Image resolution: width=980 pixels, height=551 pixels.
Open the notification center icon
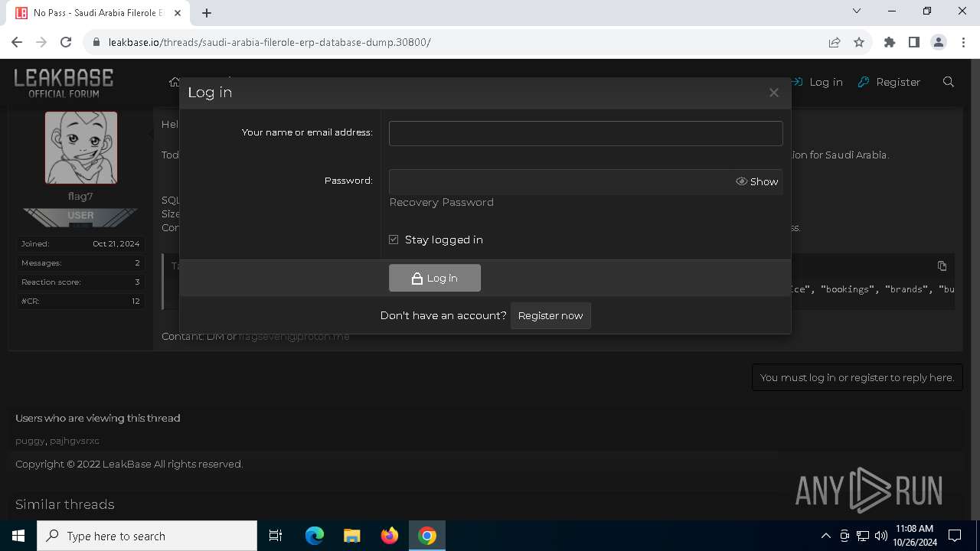pyautogui.click(x=955, y=536)
